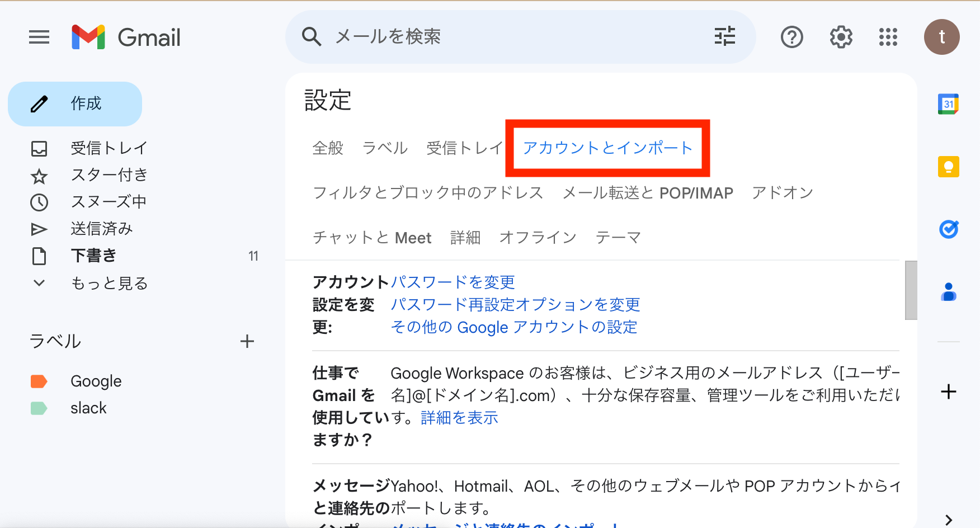Get add-ons with side panel plus
980x528 pixels.
[x=949, y=392]
